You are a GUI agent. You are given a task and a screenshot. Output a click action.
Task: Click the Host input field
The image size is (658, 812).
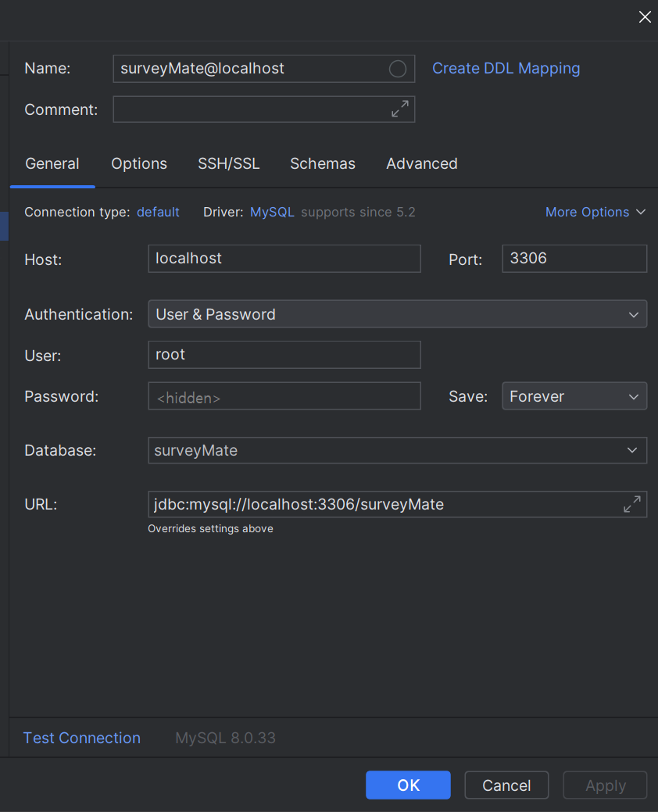(x=284, y=259)
